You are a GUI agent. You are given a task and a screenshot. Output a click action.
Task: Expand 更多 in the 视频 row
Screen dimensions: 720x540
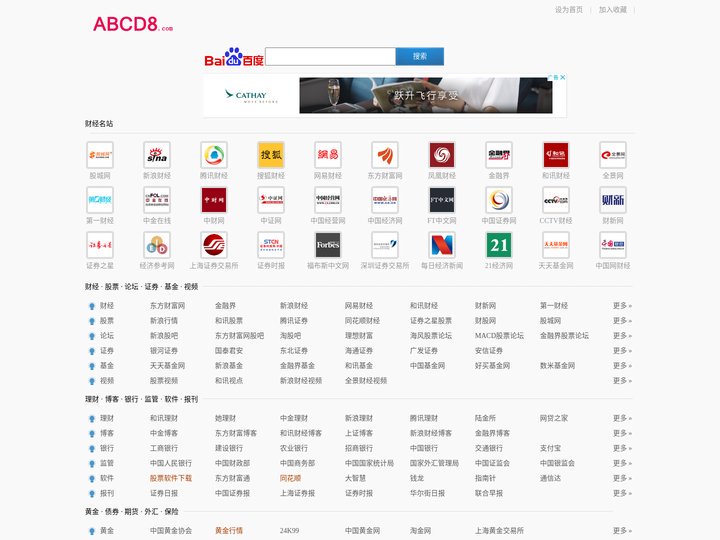[x=622, y=380]
